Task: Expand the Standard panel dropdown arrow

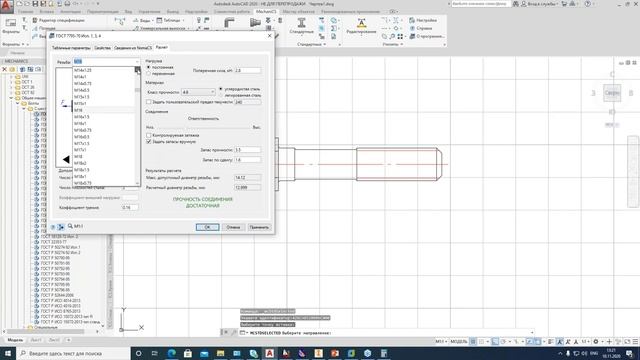Action: coord(324,44)
